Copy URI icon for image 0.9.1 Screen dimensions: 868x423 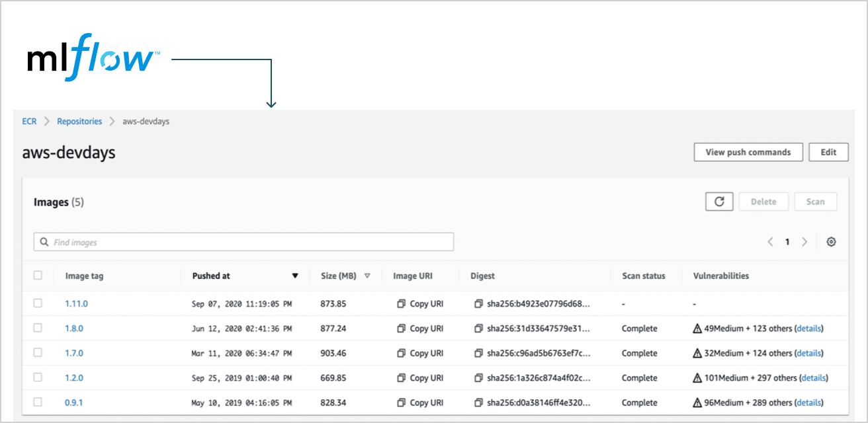point(401,403)
